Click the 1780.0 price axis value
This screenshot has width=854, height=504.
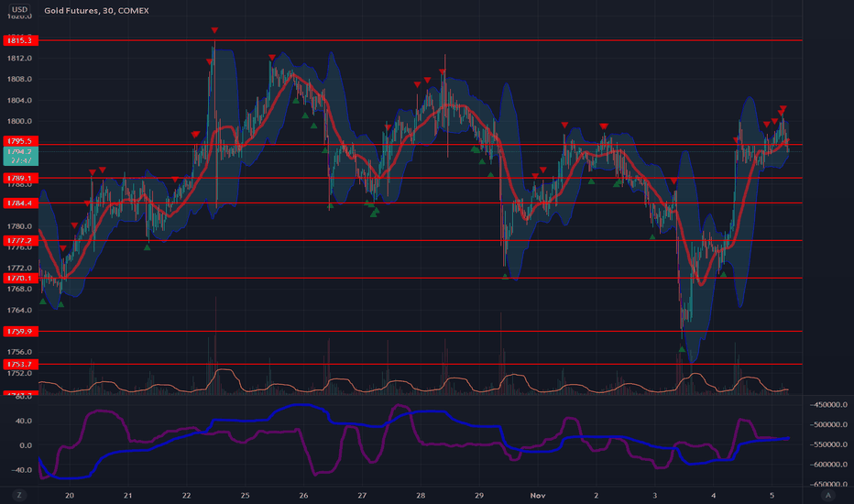[x=19, y=226]
